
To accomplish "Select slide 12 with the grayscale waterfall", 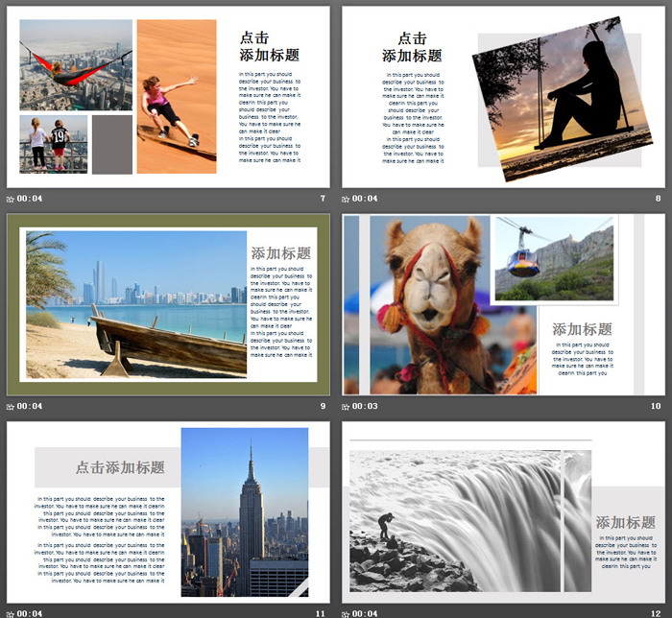I will [x=503, y=511].
